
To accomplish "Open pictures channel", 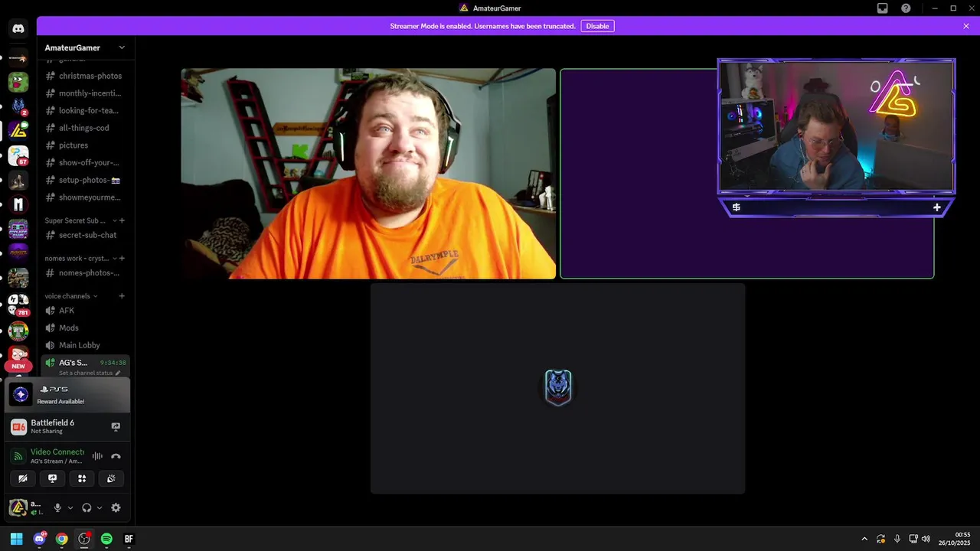I will point(86,145).
